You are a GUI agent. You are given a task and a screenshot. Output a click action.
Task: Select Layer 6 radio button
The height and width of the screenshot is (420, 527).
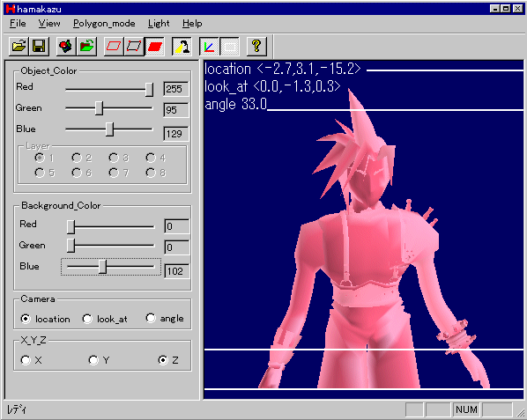[77, 173]
